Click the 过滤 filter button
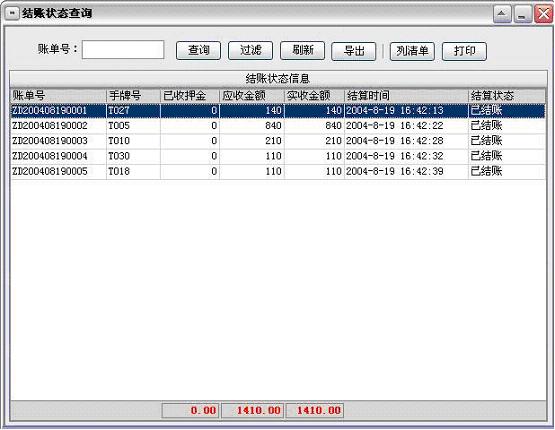555x430 pixels. pyautogui.click(x=250, y=51)
